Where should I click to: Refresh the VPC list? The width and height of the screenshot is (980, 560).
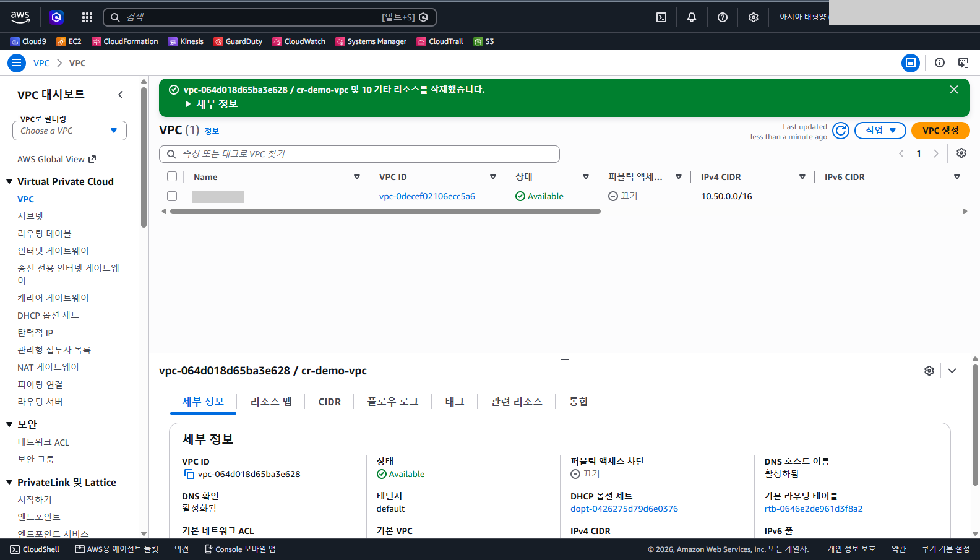pyautogui.click(x=841, y=131)
